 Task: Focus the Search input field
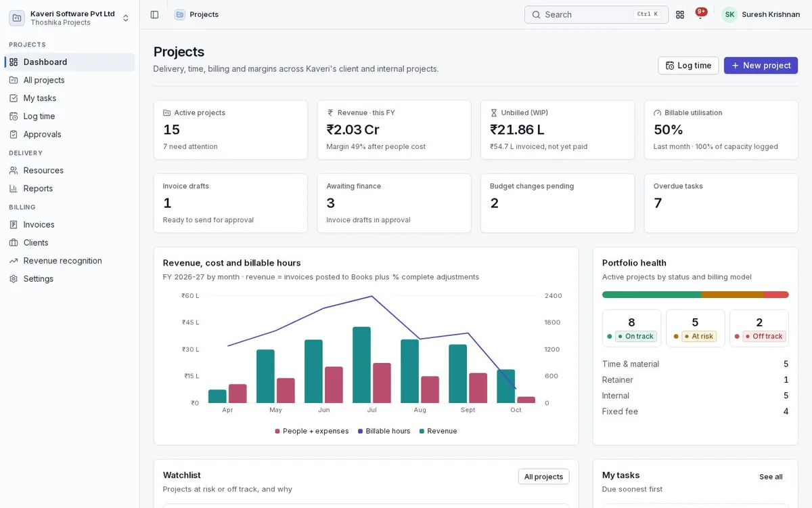[596, 14]
